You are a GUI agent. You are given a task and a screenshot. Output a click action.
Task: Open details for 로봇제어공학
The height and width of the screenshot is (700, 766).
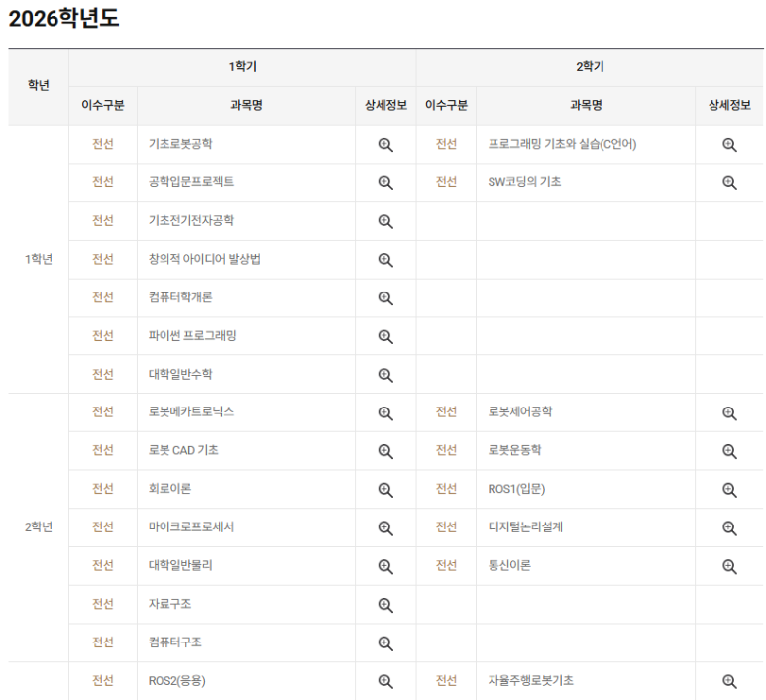tap(729, 413)
